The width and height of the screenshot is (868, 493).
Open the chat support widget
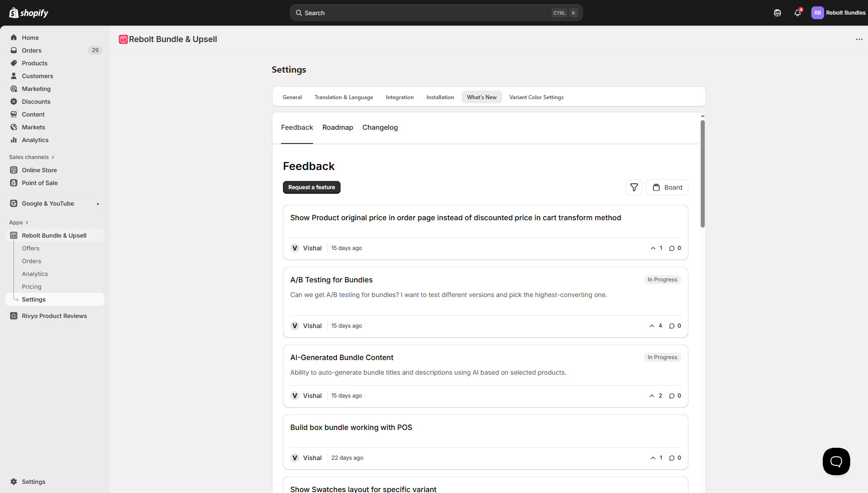click(x=836, y=461)
